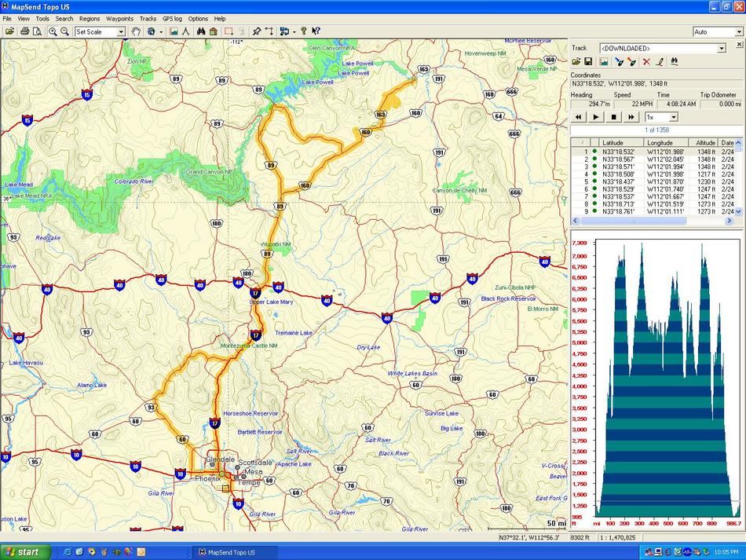The width and height of the screenshot is (746, 560).
Task: Click the blue-arrow GPS transfer icon
Action: [x=619, y=62]
